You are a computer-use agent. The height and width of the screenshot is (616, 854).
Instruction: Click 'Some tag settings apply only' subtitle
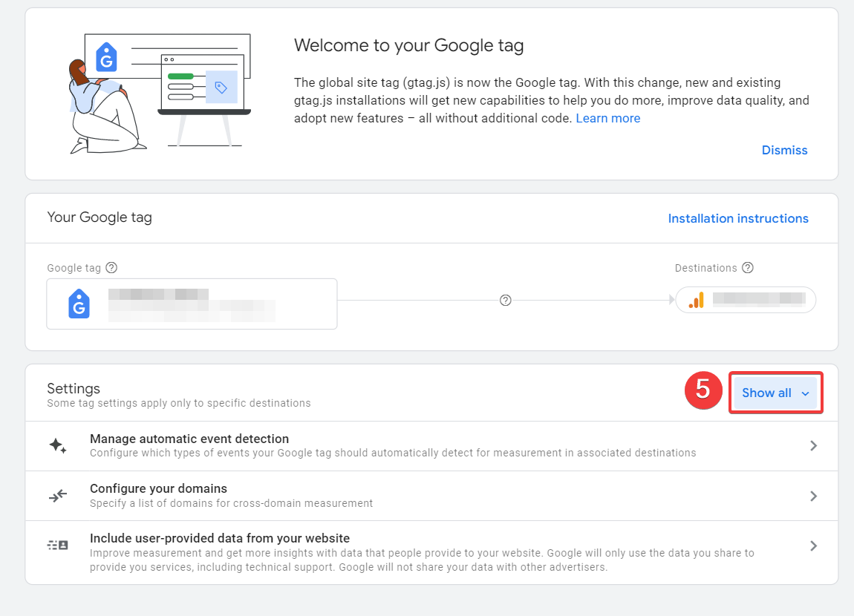(179, 403)
